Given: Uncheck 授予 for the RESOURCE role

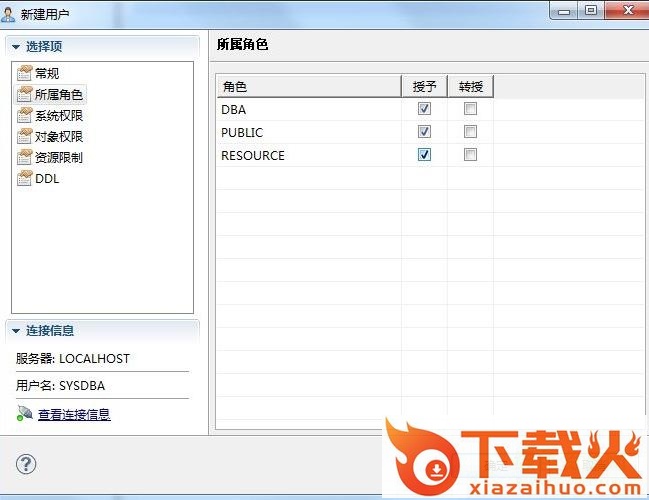Looking at the screenshot, I should point(424,155).
